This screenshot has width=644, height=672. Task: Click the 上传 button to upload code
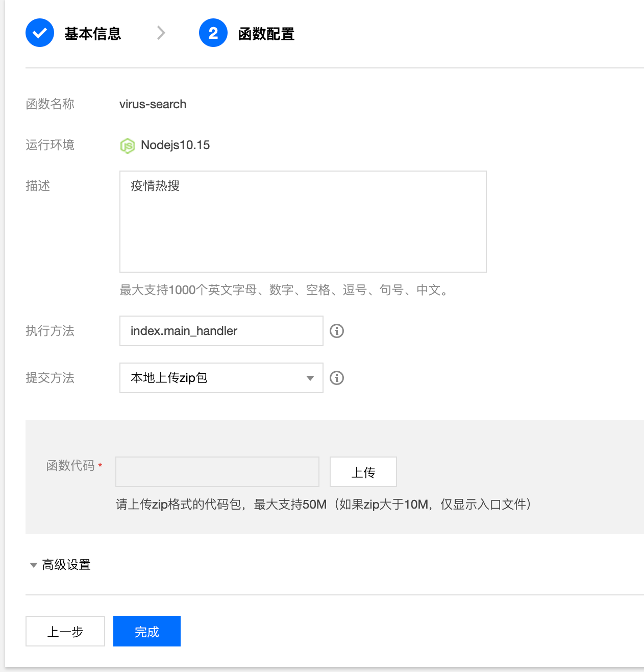pyautogui.click(x=363, y=472)
